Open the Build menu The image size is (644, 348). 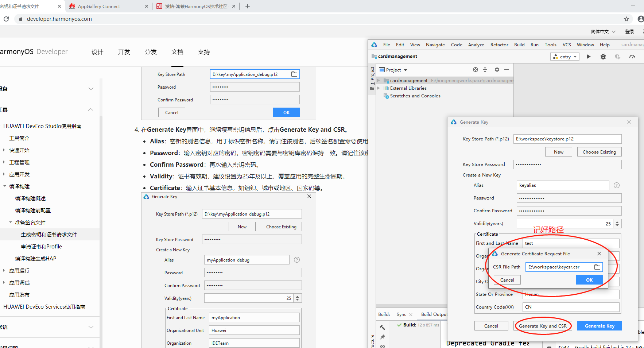pos(519,45)
